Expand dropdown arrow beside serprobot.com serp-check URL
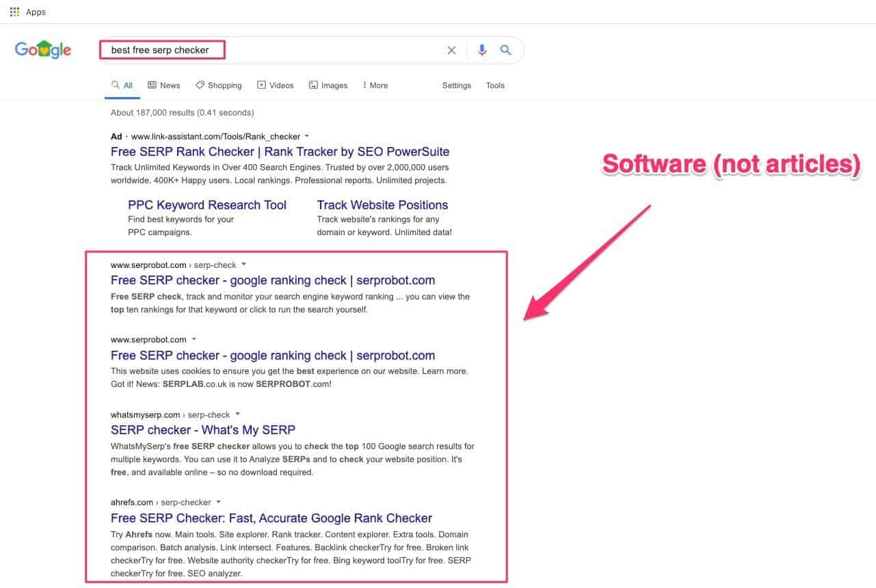Viewport: 876px width, 588px height. [243, 265]
